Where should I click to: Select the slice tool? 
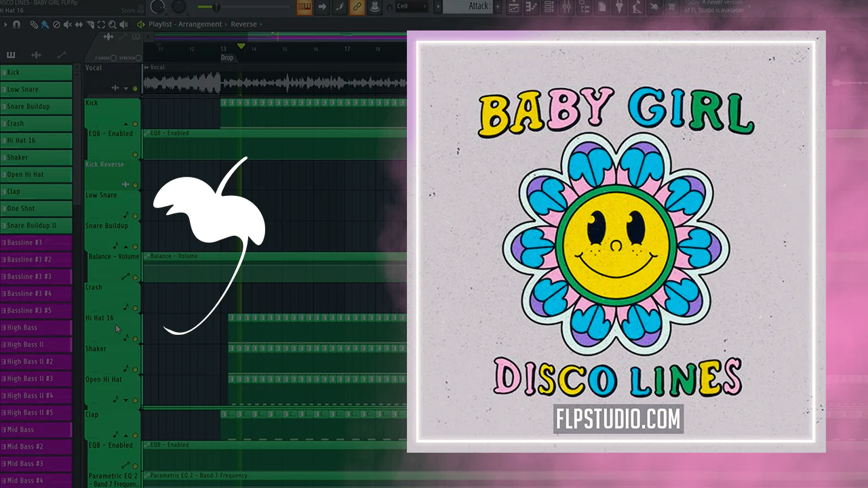[90, 24]
